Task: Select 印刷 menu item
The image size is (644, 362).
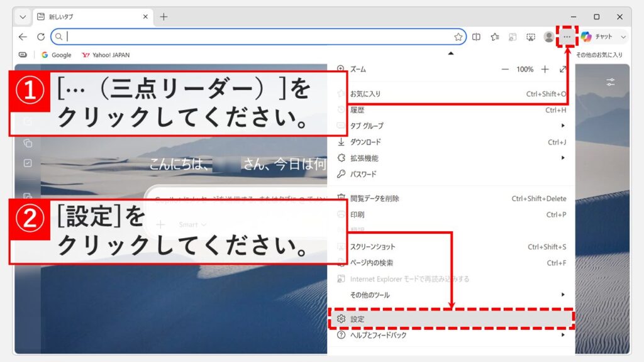Action: click(452, 215)
